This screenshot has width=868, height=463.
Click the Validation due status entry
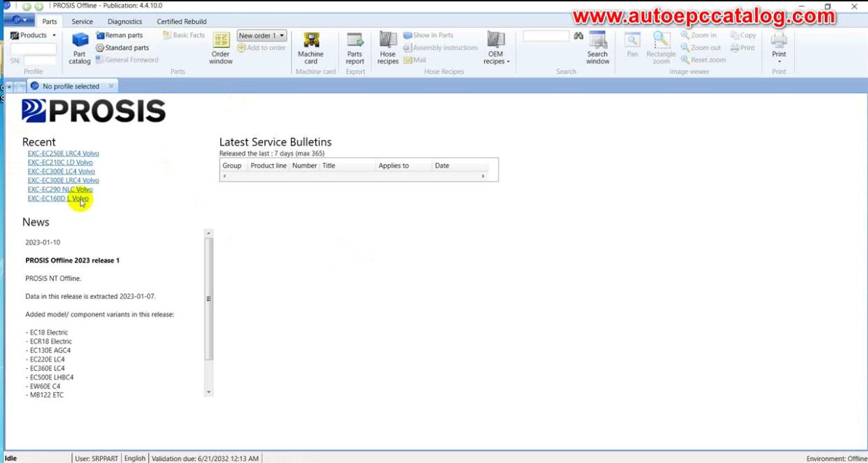click(205, 458)
